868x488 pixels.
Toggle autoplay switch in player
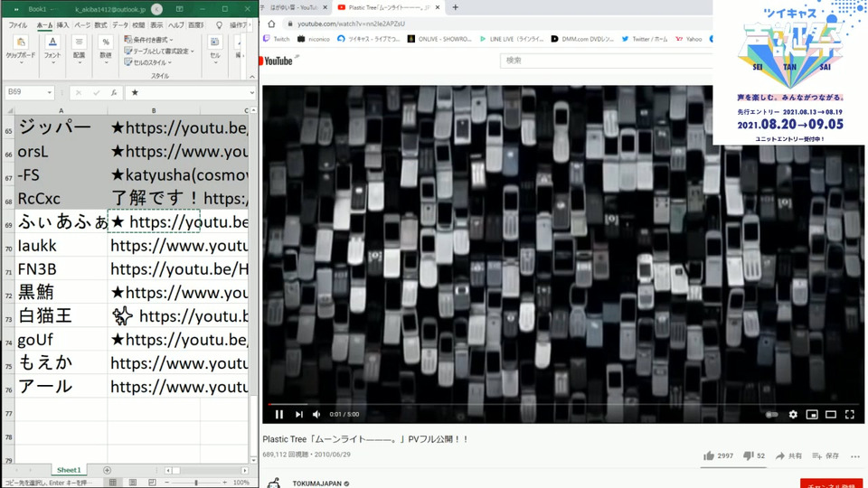[771, 415]
